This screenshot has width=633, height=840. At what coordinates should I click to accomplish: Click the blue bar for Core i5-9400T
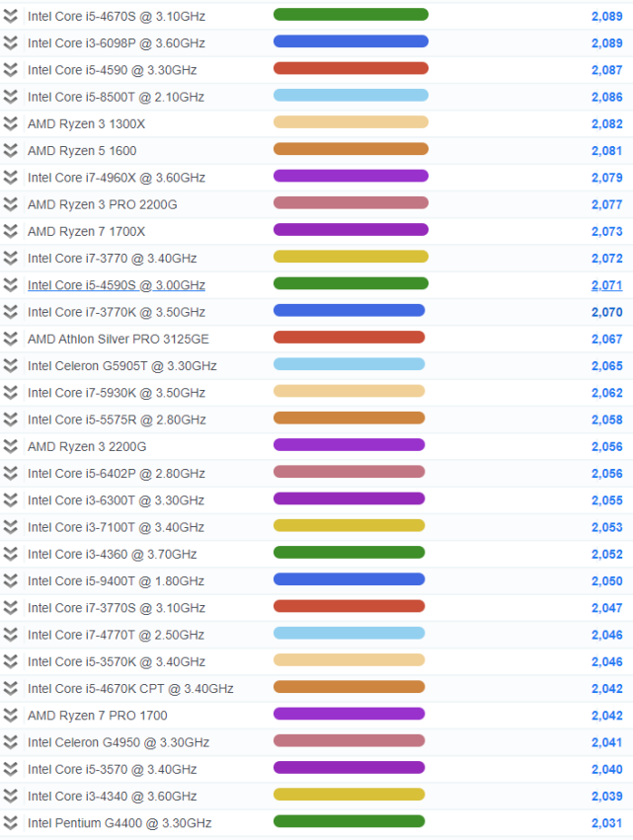[x=349, y=579]
